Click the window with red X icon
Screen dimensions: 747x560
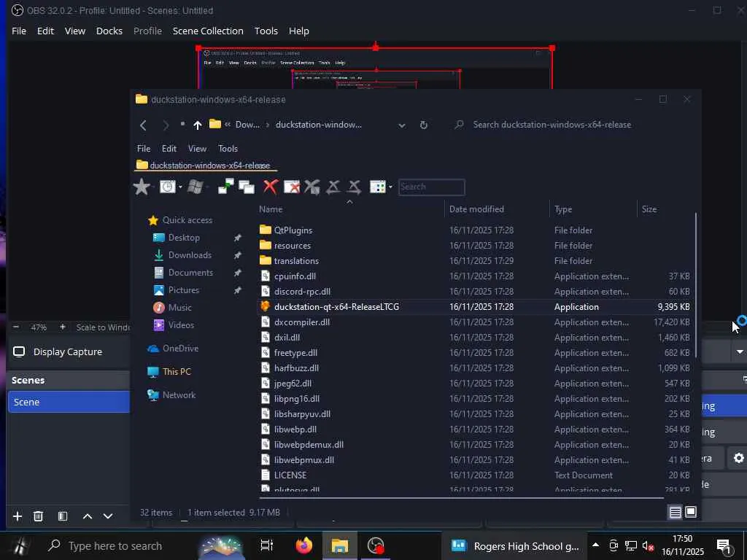click(x=292, y=187)
